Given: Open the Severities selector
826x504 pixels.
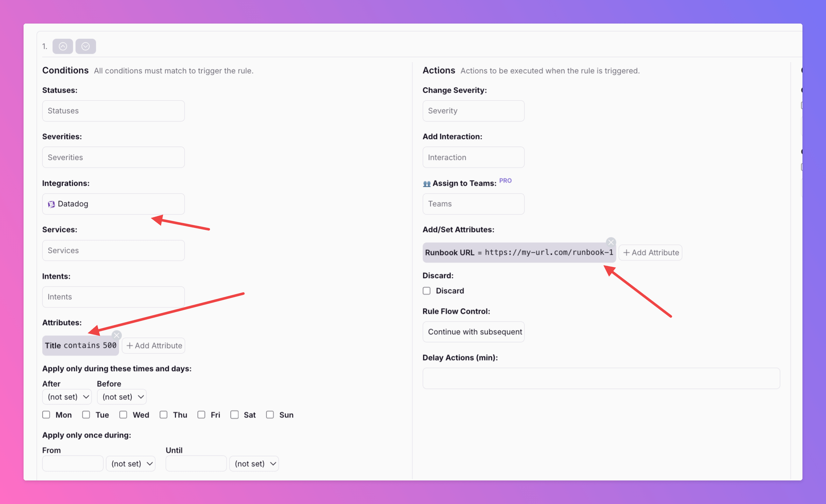Looking at the screenshot, I should (x=113, y=157).
